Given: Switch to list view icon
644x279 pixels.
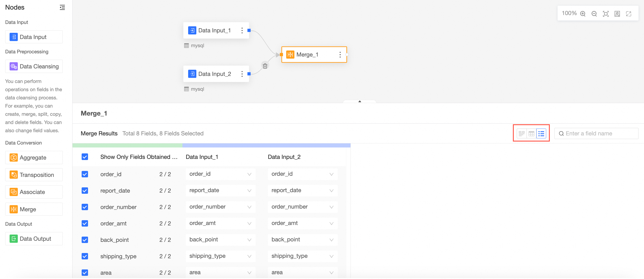Looking at the screenshot, I should tap(541, 133).
